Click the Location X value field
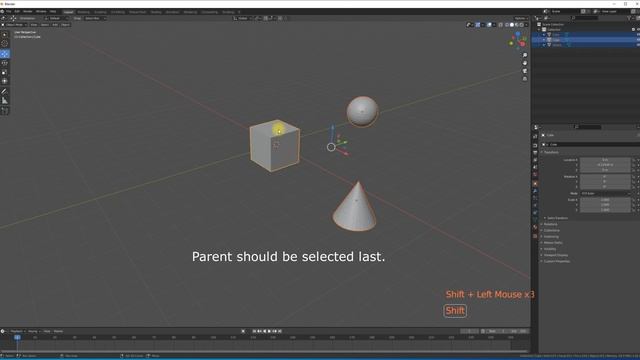The height and width of the screenshot is (360, 640). [605, 160]
